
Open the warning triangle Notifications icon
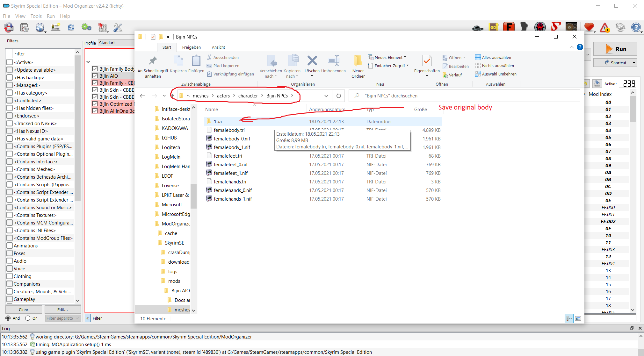pos(604,28)
